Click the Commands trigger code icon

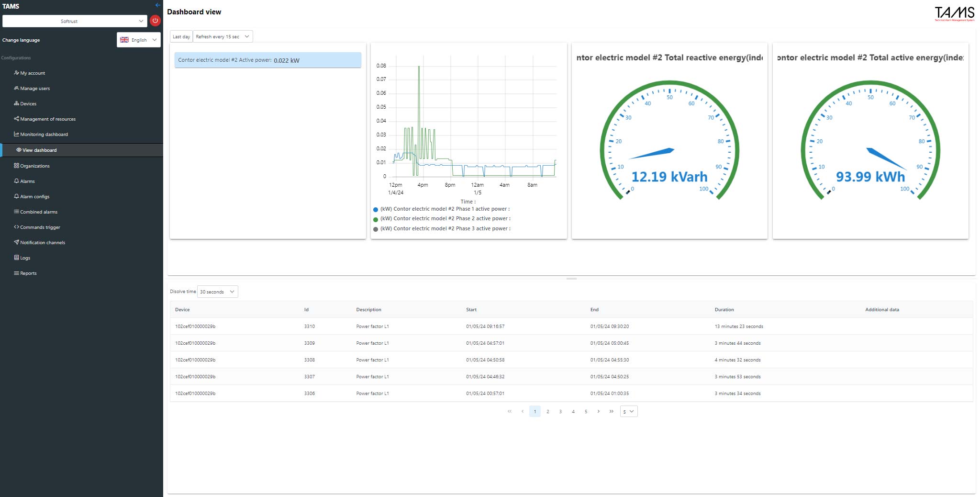click(x=16, y=227)
